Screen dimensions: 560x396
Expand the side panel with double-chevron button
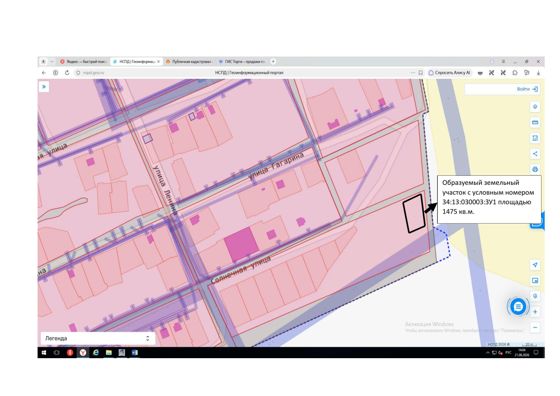44,87
